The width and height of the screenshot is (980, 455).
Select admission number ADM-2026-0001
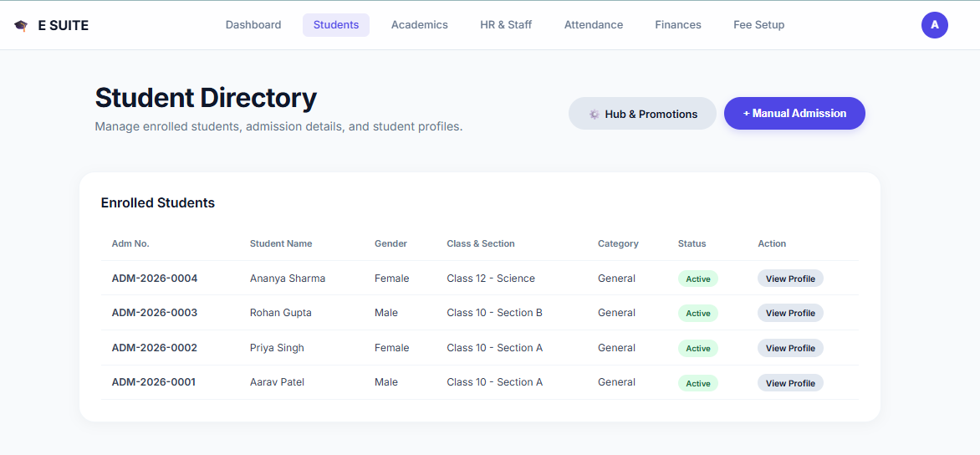coord(154,382)
